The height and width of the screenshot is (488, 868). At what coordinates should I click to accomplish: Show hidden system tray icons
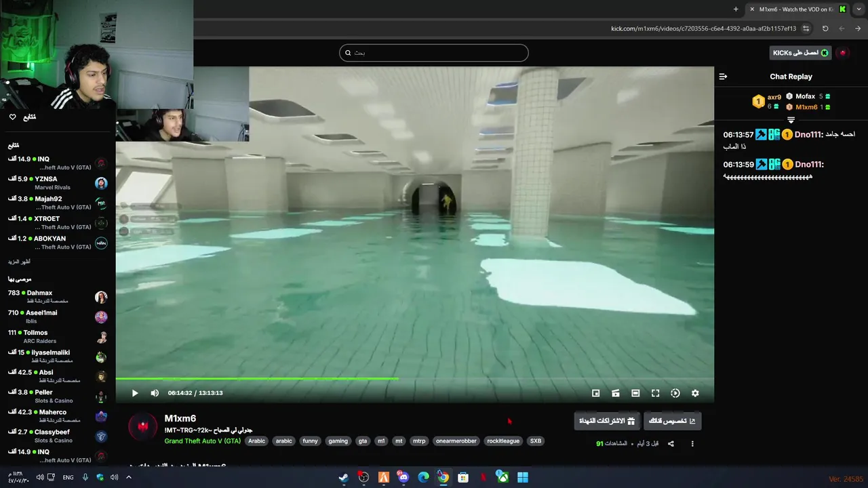coord(129,477)
